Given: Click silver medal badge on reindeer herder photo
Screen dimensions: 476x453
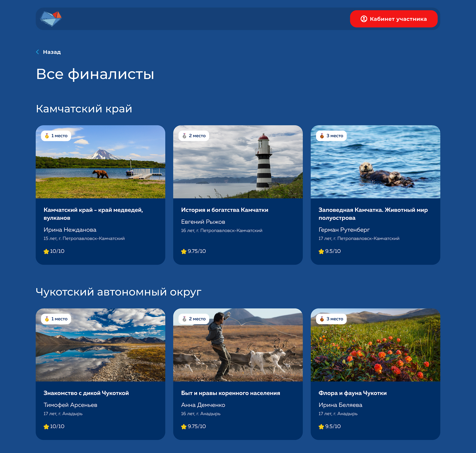Looking at the screenshot, I should (x=194, y=319).
